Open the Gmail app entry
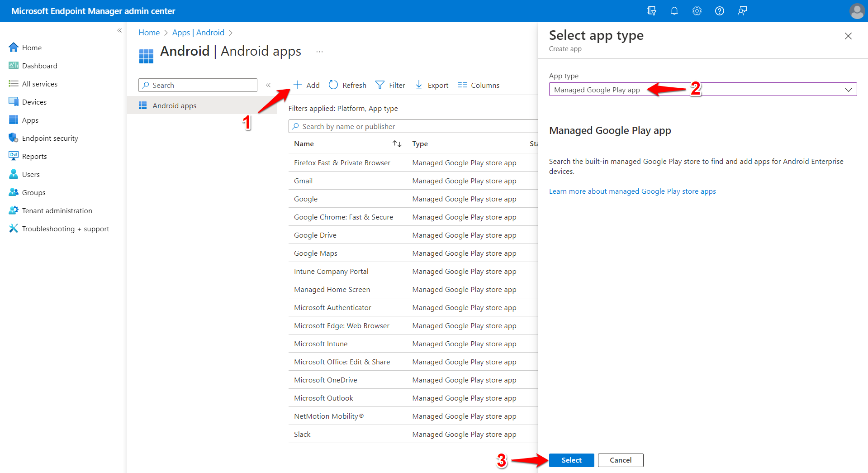The height and width of the screenshot is (473, 868). (303, 181)
